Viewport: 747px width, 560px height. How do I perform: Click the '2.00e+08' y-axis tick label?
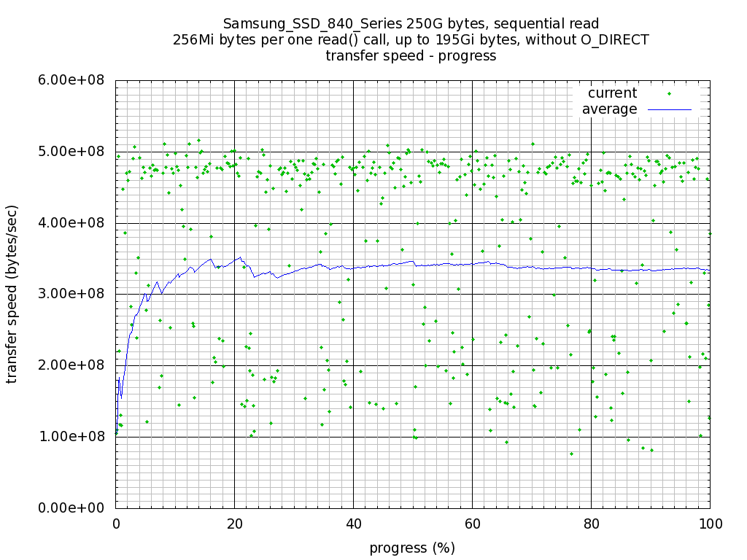point(71,365)
